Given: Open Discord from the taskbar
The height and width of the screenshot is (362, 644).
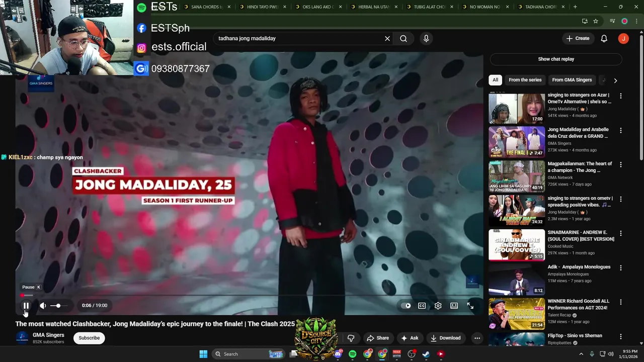Looking at the screenshot, I should tap(338, 354).
